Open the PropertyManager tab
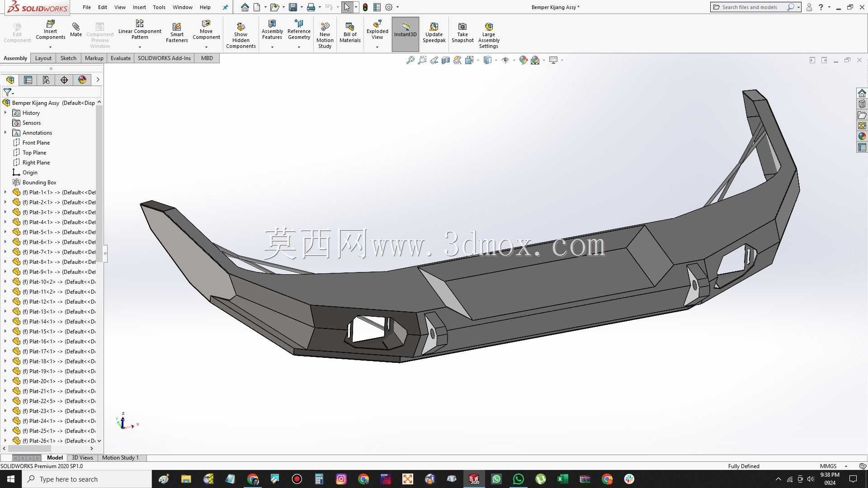Screen dimensions: 868x488 click(x=28, y=80)
